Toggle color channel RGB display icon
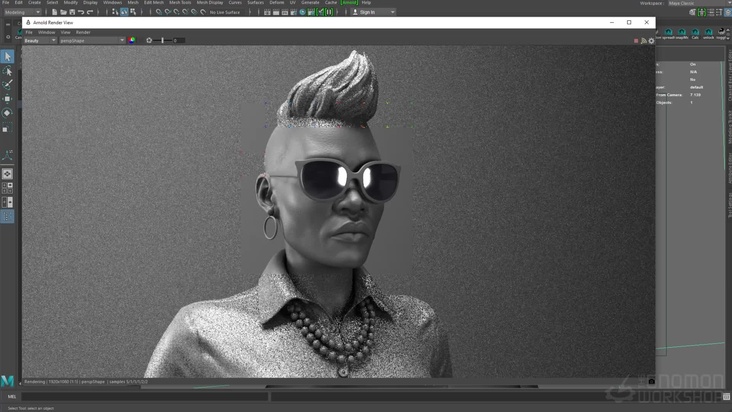 [x=132, y=40]
